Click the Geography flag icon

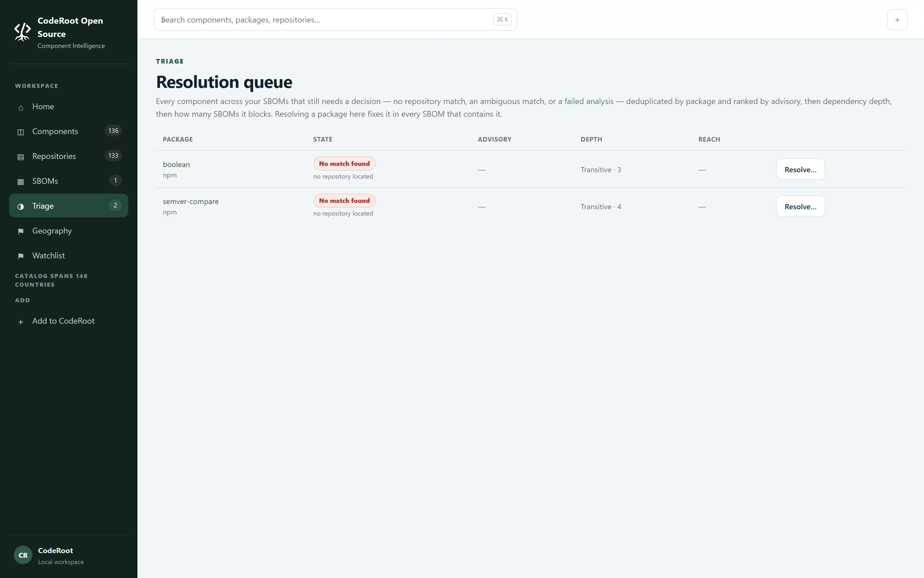click(21, 232)
